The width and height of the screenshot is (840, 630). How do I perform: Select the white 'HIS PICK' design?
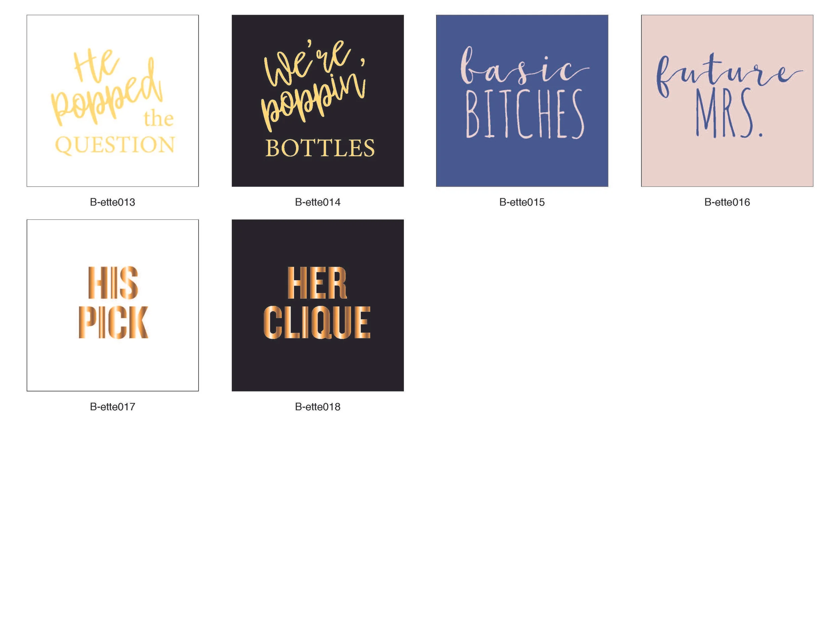click(x=113, y=305)
